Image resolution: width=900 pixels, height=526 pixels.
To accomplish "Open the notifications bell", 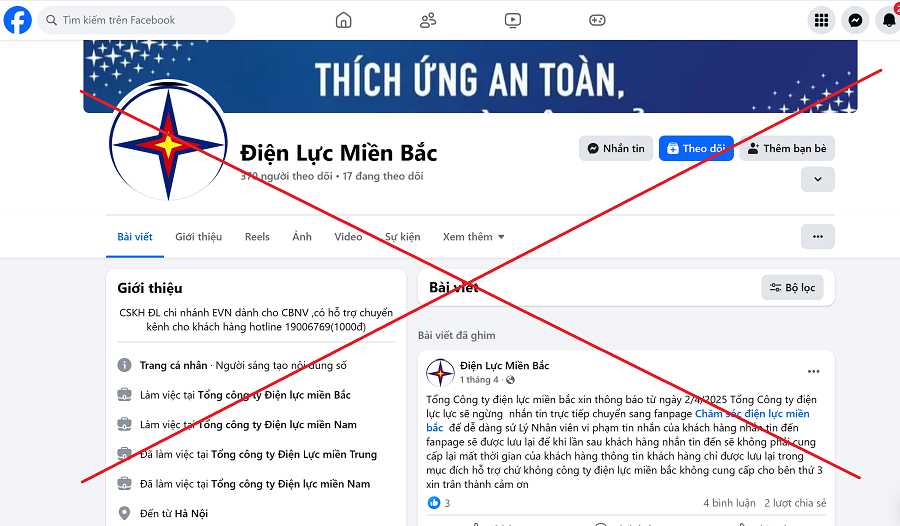I will [x=889, y=20].
